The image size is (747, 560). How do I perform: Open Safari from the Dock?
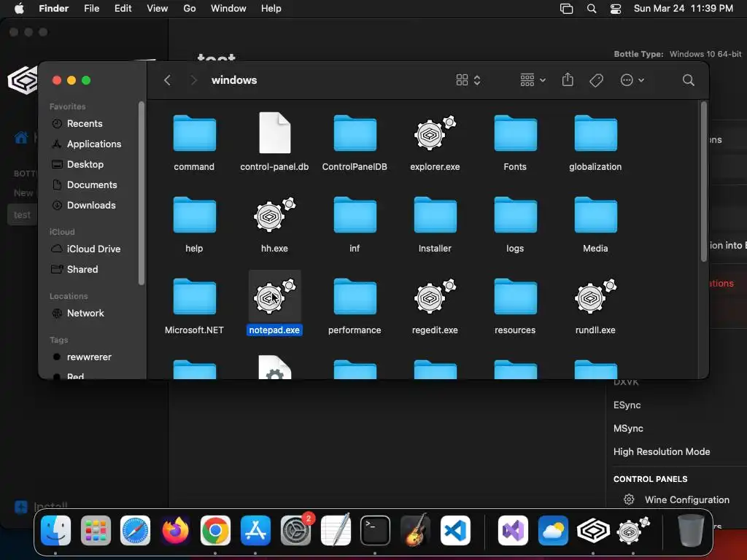click(x=135, y=530)
